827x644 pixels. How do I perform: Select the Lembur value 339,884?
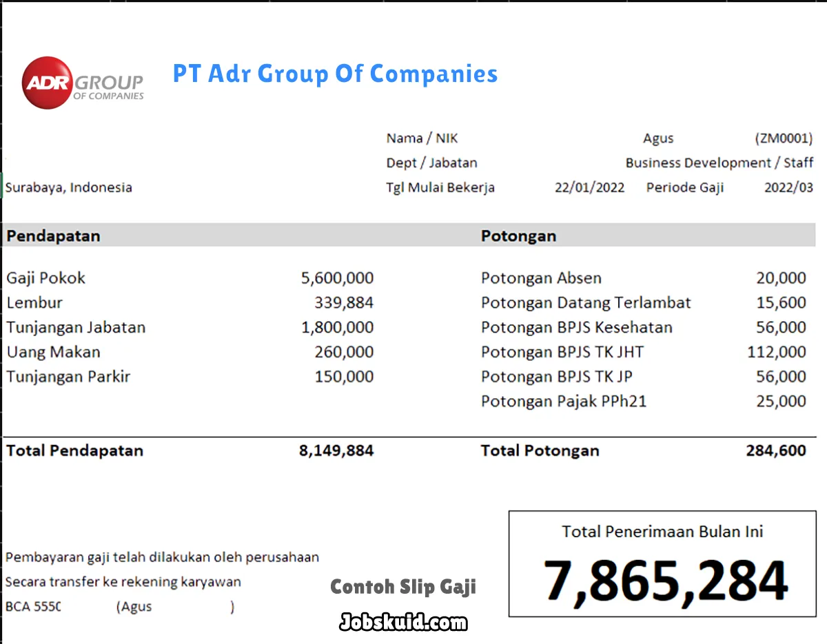point(344,303)
